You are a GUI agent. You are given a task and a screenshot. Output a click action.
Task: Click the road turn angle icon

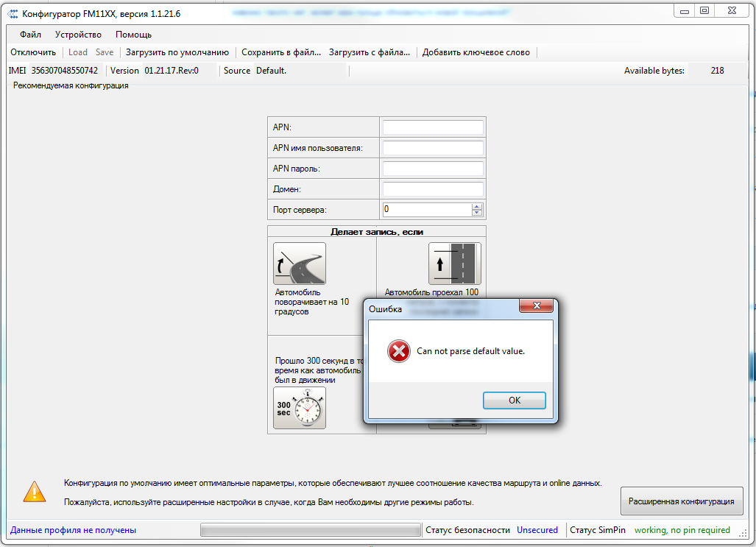[300, 264]
